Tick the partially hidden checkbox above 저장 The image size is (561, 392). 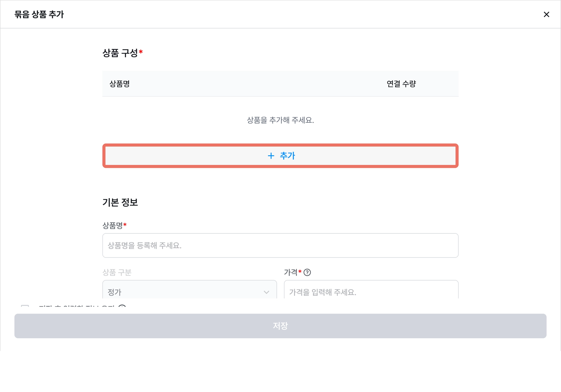25,307
